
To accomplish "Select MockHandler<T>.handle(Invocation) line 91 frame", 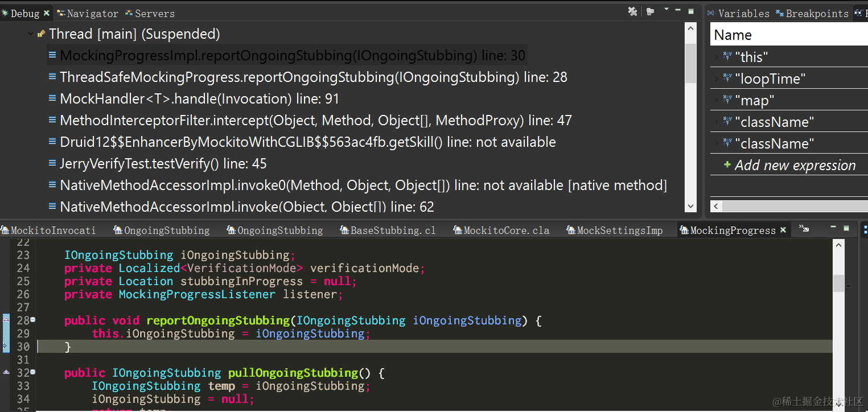I will click(x=199, y=99).
